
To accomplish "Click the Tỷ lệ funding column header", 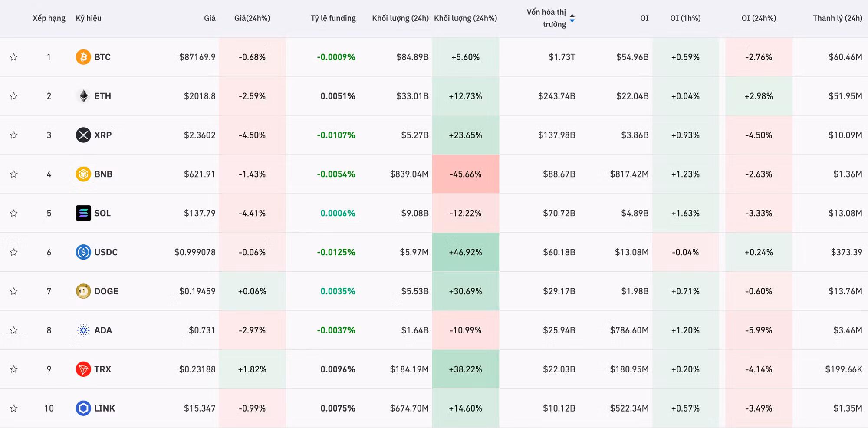I will (333, 18).
